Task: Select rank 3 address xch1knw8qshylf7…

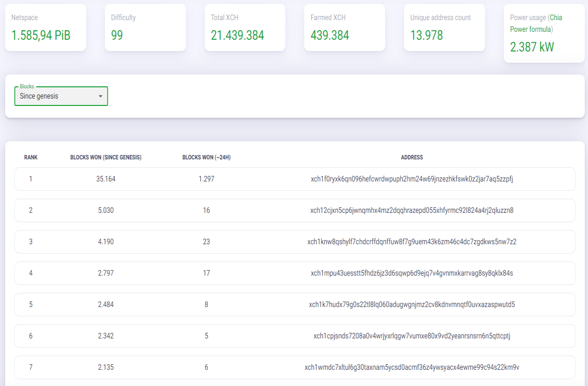Action: pyautogui.click(x=412, y=242)
